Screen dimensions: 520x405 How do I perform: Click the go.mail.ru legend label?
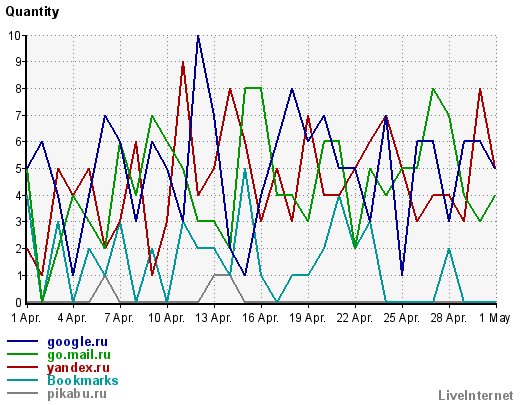[79, 355]
